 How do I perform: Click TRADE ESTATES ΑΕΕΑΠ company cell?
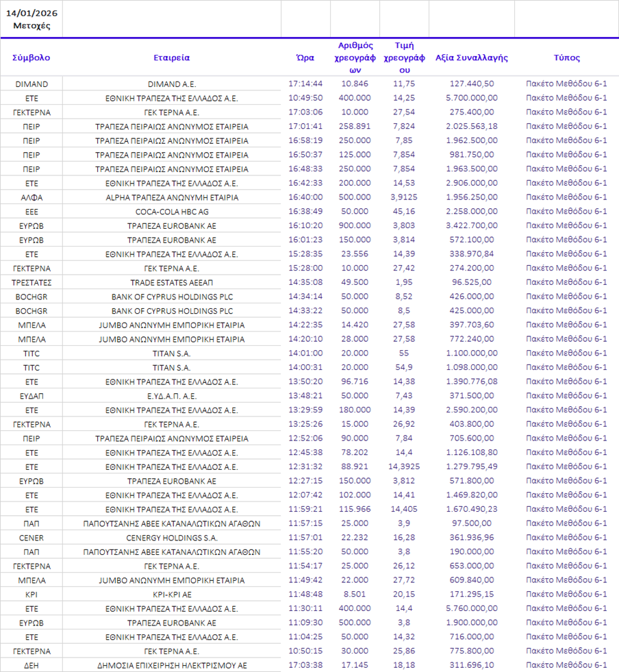click(x=172, y=282)
